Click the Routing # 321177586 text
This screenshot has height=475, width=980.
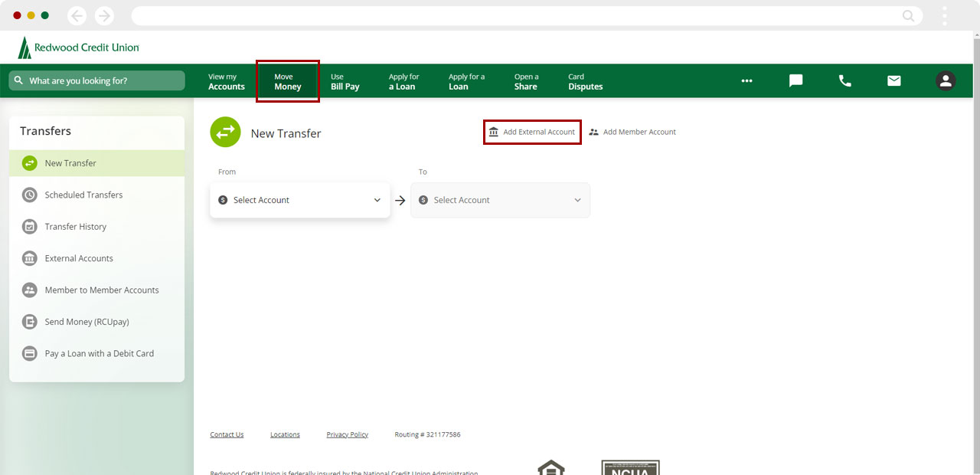(x=427, y=434)
